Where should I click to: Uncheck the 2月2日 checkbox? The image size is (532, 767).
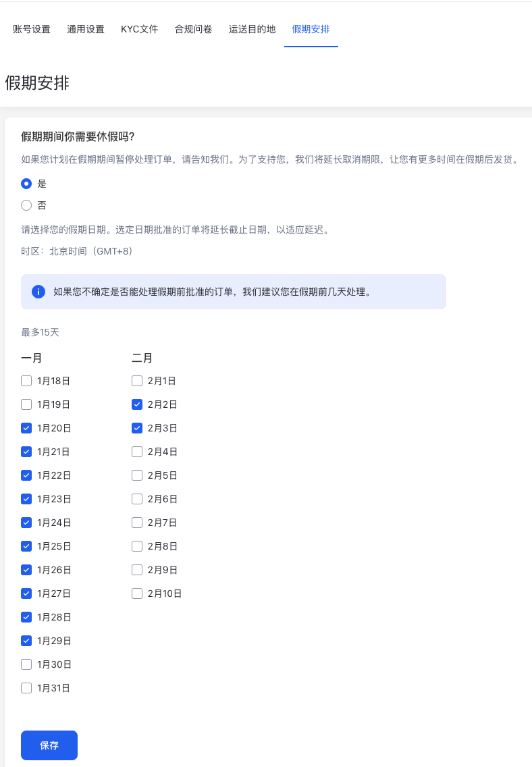click(136, 404)
